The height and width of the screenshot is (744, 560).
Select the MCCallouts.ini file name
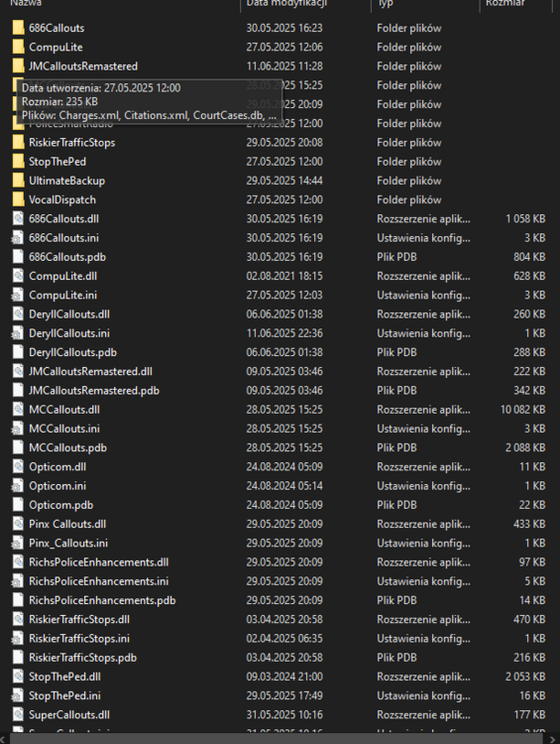(64, 429)
